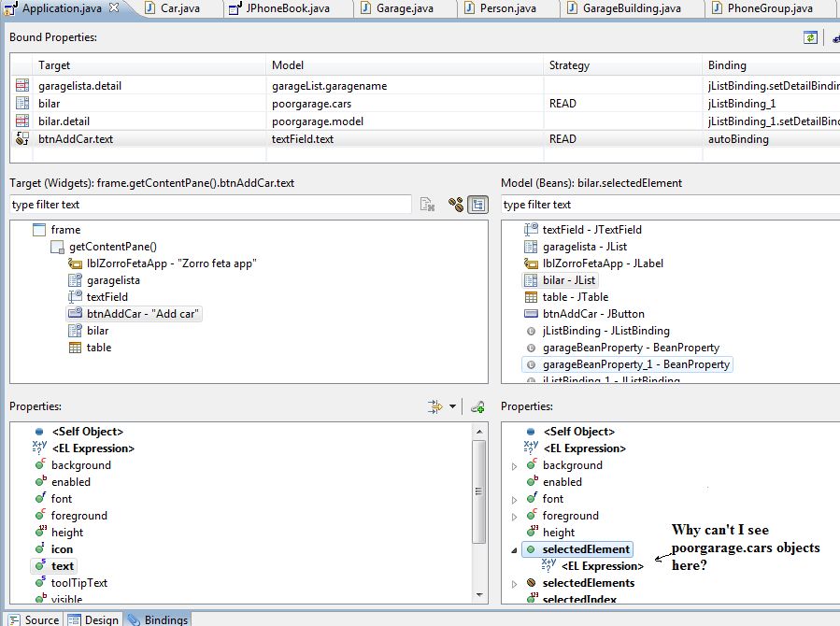Click the properties filter icon above target properties
The height and width of the screenshot is (626, 840).
435,407
